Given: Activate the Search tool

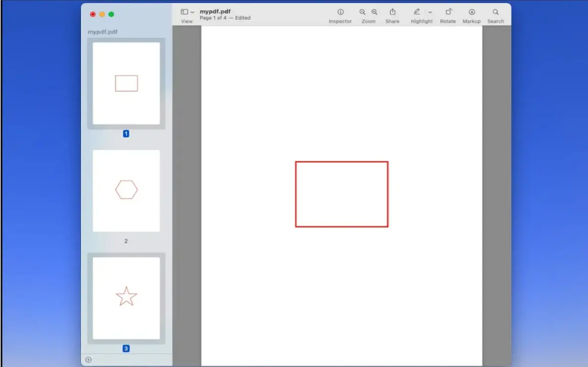Looking at the screenshot, I should point(495,12).
